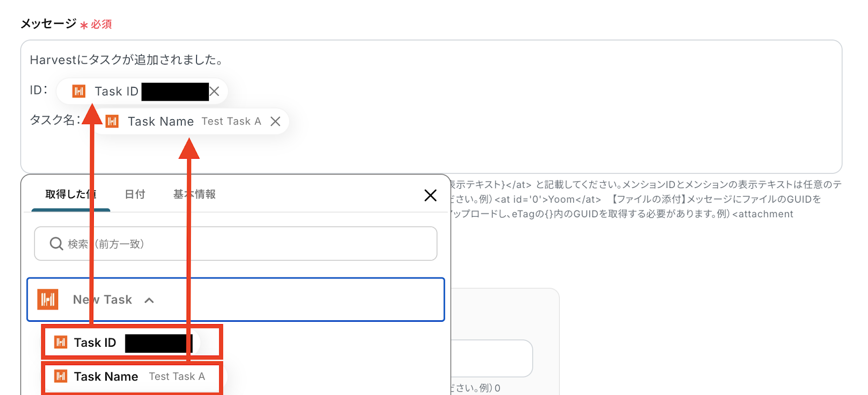Switch to the 取得した値 tab
The height and width of the screenshot is (395, 868).
(x=71, y=194)
